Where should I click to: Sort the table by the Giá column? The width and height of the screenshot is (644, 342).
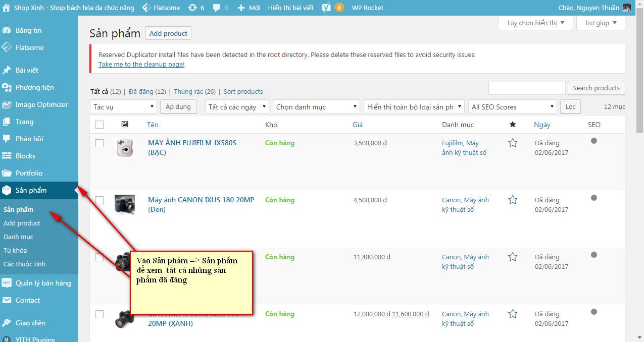pyautogui.click(x=358, y=125)
